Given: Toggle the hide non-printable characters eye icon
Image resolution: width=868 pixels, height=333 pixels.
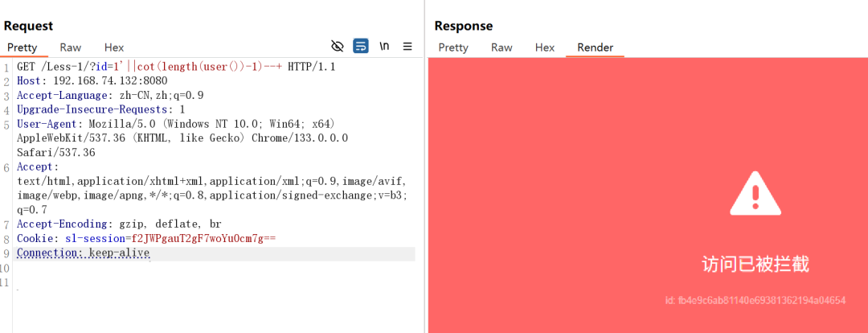Looking at the screenshot, I should pos(337,46).
